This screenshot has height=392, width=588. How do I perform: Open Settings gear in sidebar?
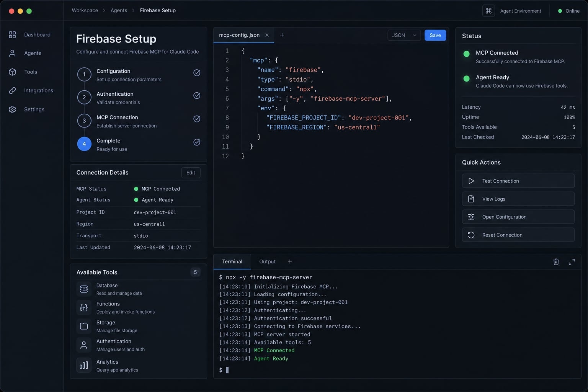pyautogui.click(x=12, y=109)
